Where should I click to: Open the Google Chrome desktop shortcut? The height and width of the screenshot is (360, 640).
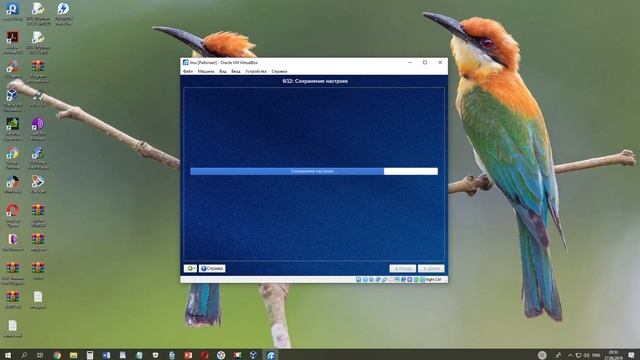coord(12,158)
